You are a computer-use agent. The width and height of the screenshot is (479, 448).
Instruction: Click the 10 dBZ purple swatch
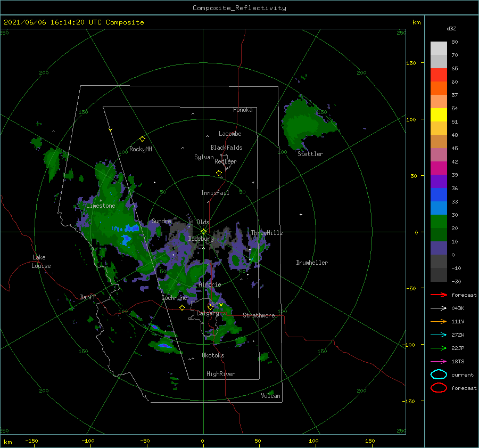pyautogui.click(x=439, y=248)
